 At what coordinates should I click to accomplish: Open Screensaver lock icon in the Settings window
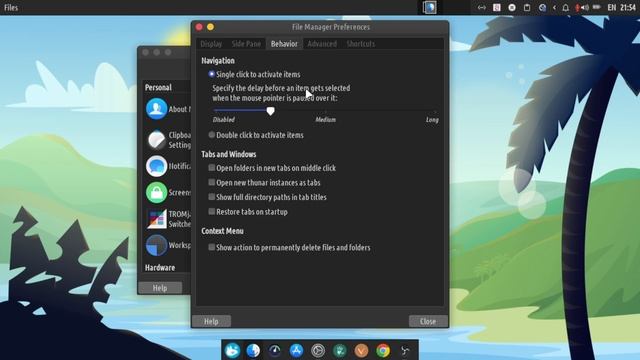click(156, 192)
